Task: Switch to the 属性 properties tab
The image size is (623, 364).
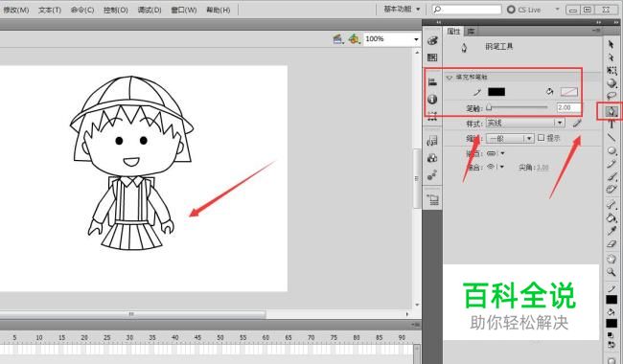Action: [453, 32]
